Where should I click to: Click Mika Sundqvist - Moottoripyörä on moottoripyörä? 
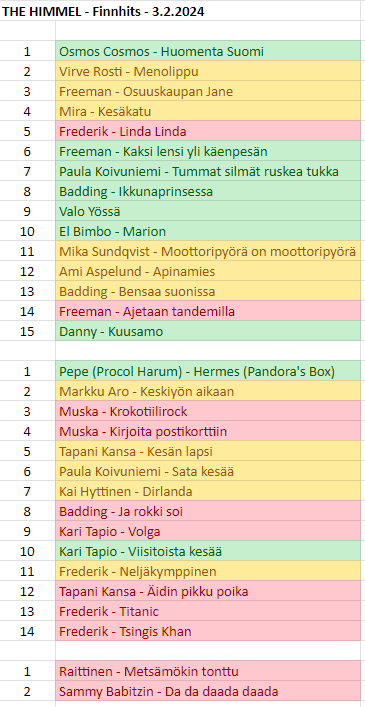point(208,251)
